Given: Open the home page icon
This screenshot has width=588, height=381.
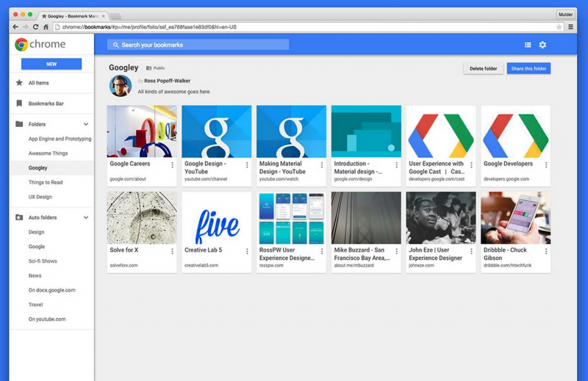Looking at the screenshot, I should coord(46,27).
